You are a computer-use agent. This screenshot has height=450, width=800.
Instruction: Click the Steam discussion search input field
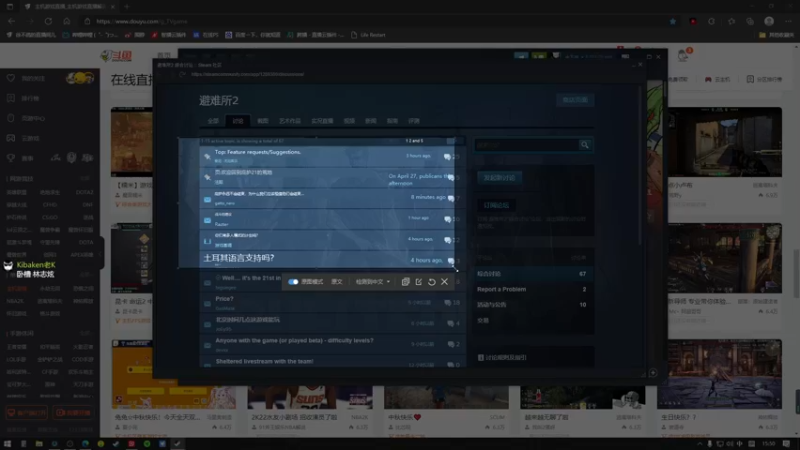(527, 145)
